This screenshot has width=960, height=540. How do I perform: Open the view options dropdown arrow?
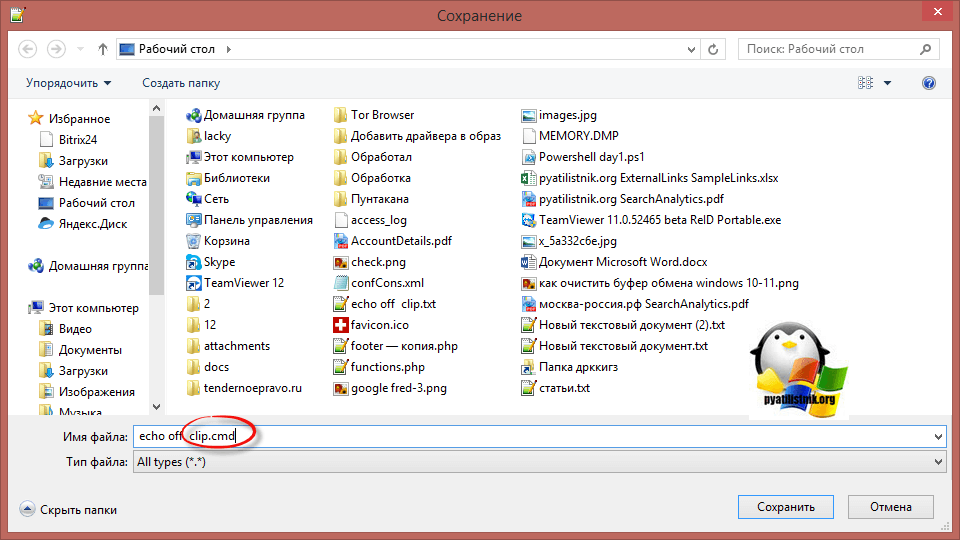pos(888,83)
